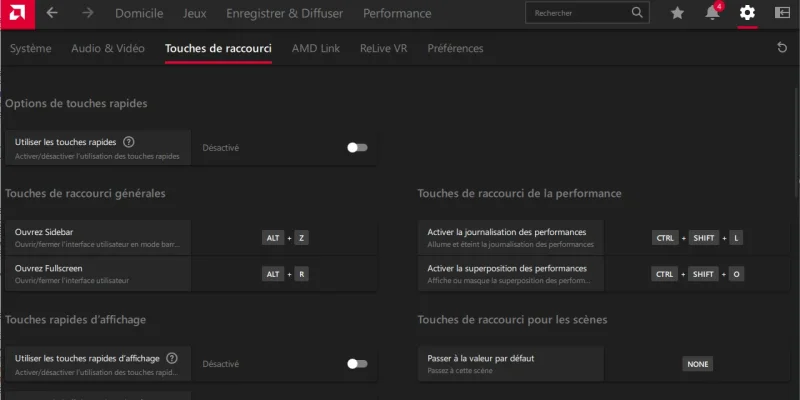Open the Préférences tab
Viewport: 800px width, 400px height.
(x=455, y=48)
